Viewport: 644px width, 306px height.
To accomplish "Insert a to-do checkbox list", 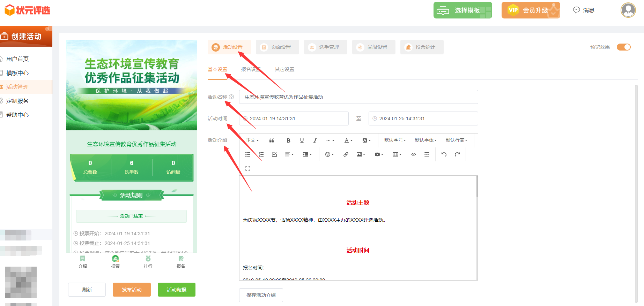I will coord(274,154).
